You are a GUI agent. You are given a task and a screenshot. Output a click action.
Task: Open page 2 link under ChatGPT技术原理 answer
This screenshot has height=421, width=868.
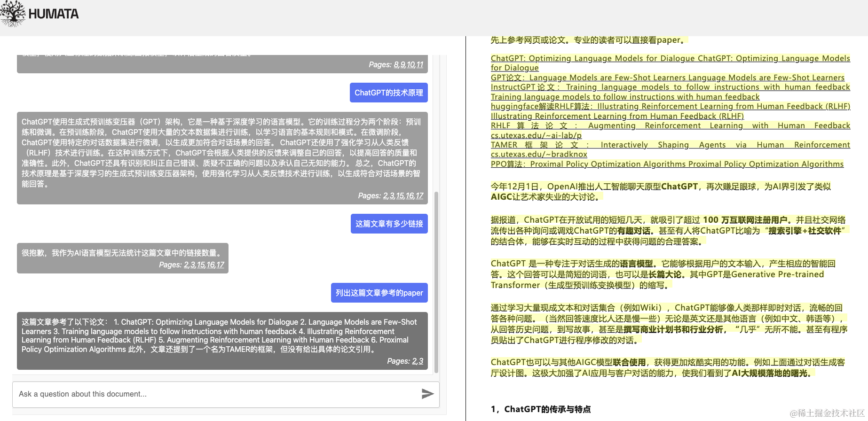[386, 195]
